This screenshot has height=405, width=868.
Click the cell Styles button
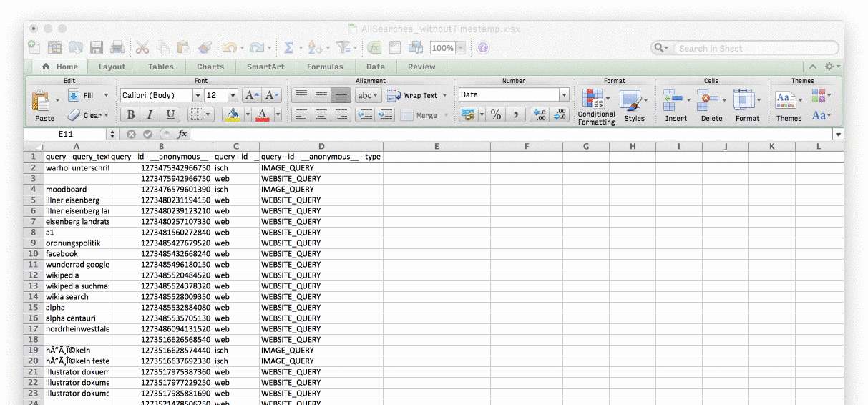634,106
